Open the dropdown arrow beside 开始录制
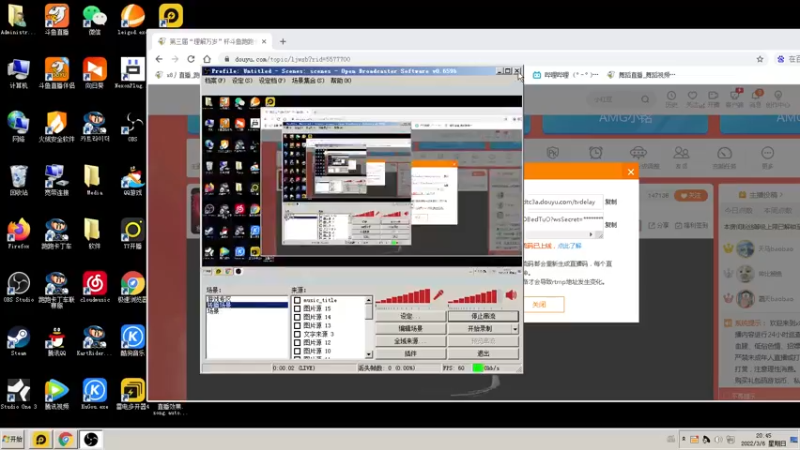Viewport: 800px width, 450px height. pos(515,329)
